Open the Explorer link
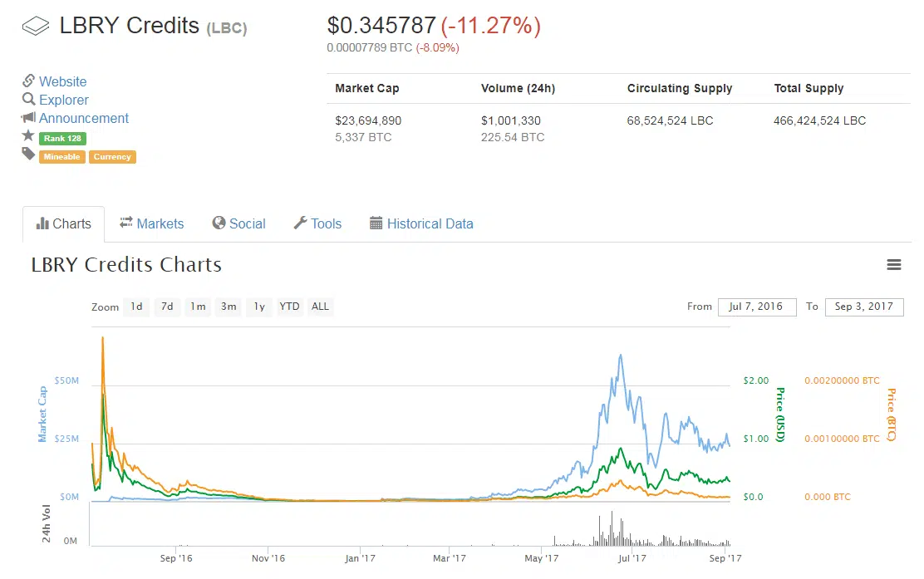 (x=64, y=100)
